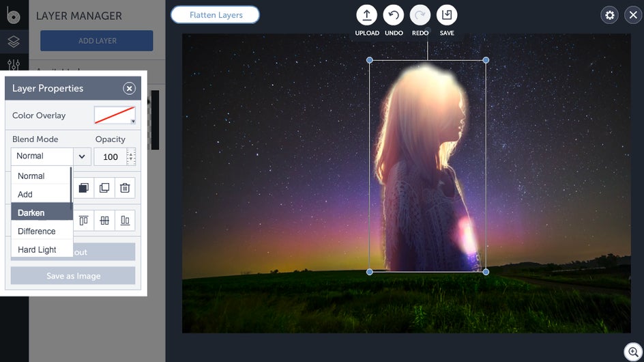Image resolution: width=644 pixels, height=362 pixels.
Task: Click the bottom-right selection handle
Action: point(486,272)
